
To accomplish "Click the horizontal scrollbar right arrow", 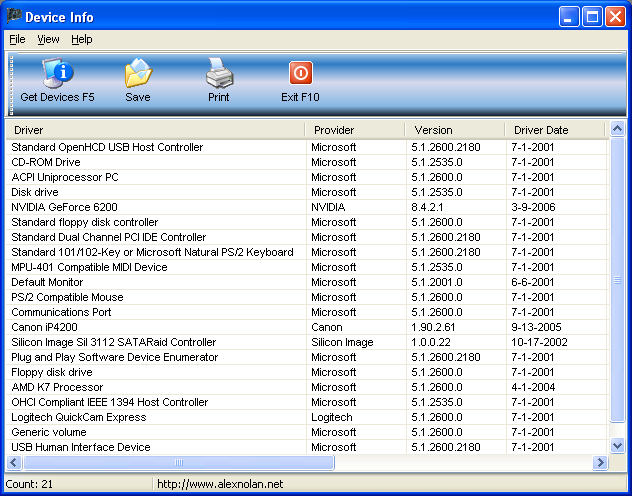I will [x=600, y=462].
